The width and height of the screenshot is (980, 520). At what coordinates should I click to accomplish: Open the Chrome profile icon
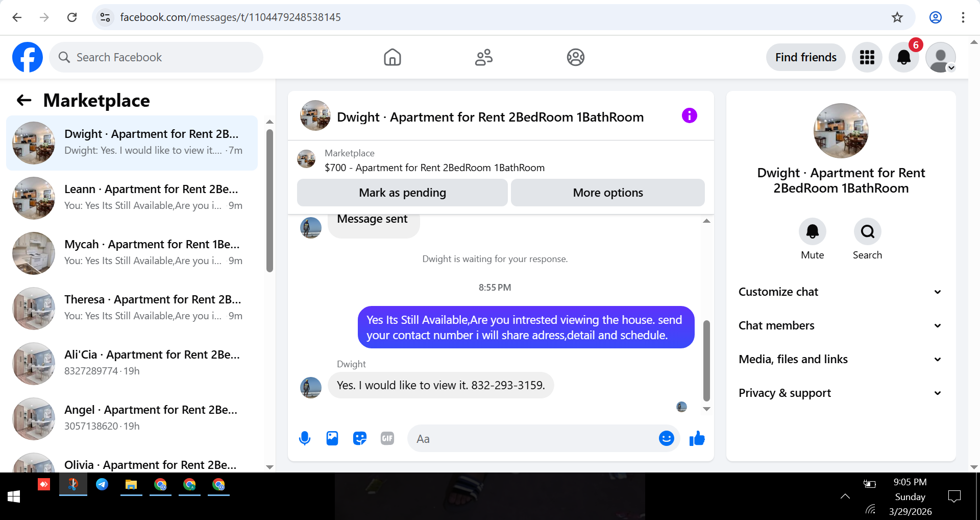pos(936,17)
